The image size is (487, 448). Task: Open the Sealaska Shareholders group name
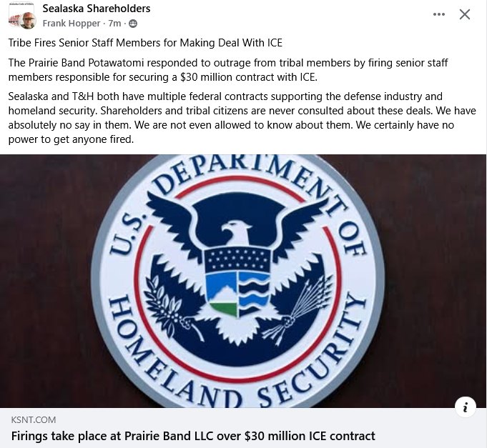[x=97, y=9]
